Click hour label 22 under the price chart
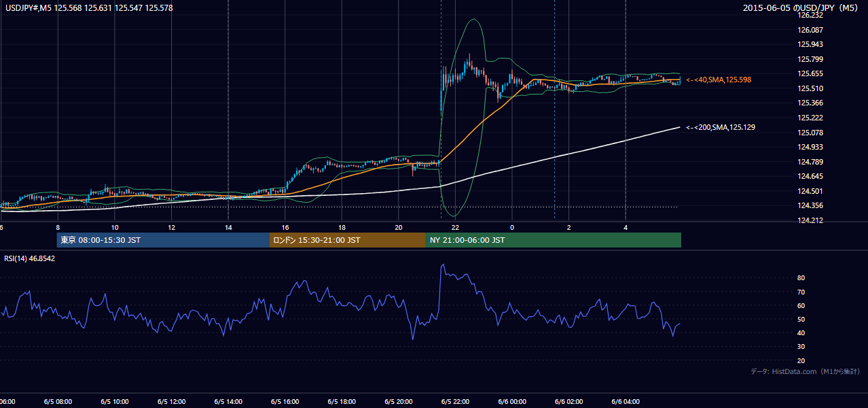Image resolution: width=868 pixels, height=408 pixels. click(455, 227)
